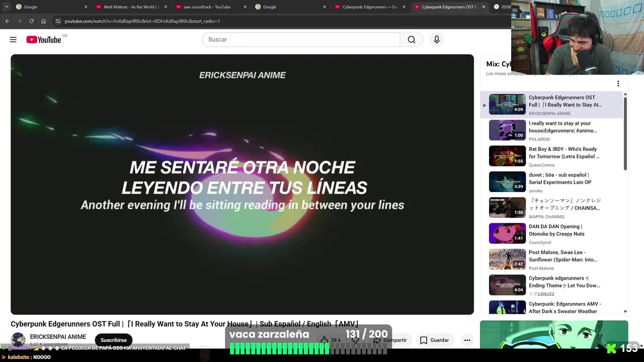
Task: Switch to Cyberpunk: Edgerunners — En tab
Action: [370, 7]
